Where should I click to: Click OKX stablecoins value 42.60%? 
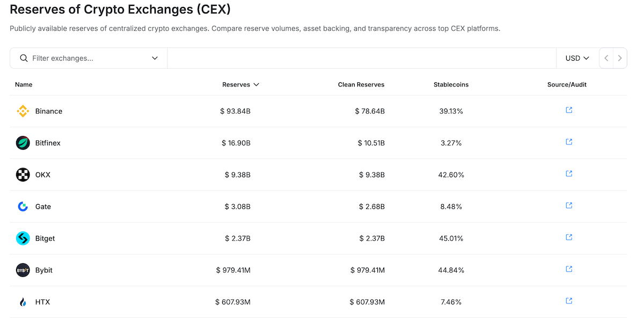point(451,175)
